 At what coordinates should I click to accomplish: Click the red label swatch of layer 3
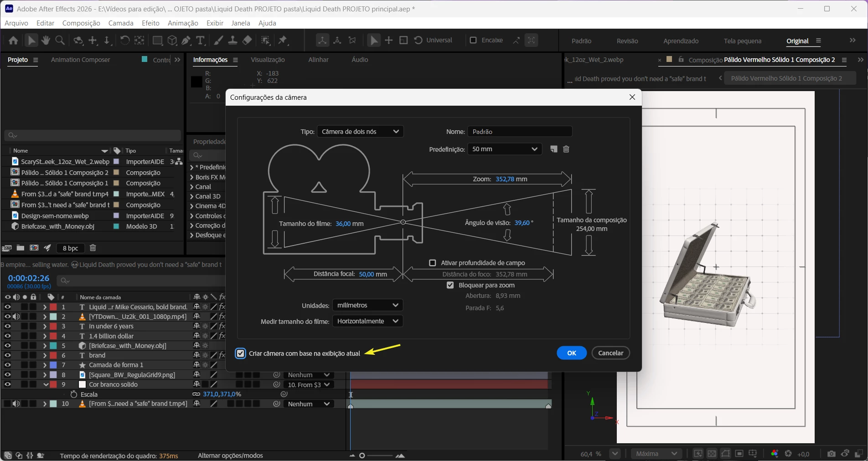click(53, 326)
